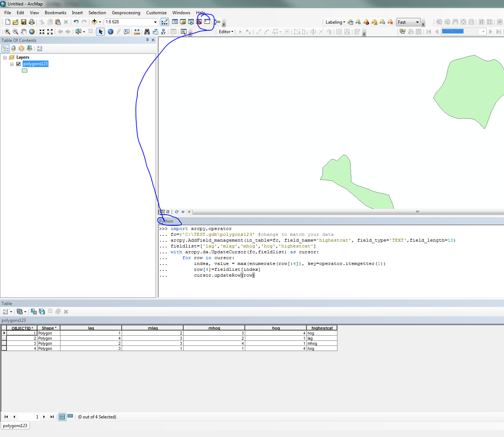
Task: Go to the last table record
Action: point(52,417)
